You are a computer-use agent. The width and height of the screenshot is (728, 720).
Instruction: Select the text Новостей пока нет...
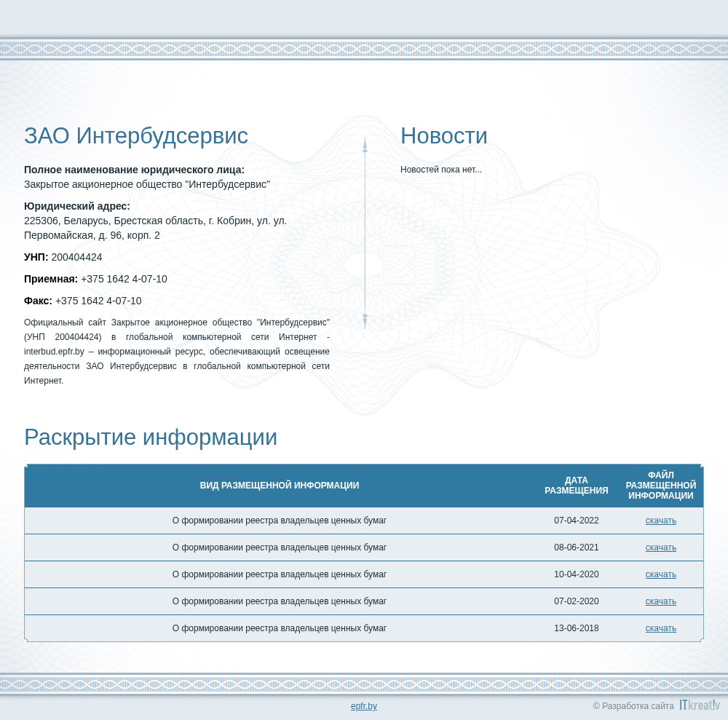(x=440, y=170)
